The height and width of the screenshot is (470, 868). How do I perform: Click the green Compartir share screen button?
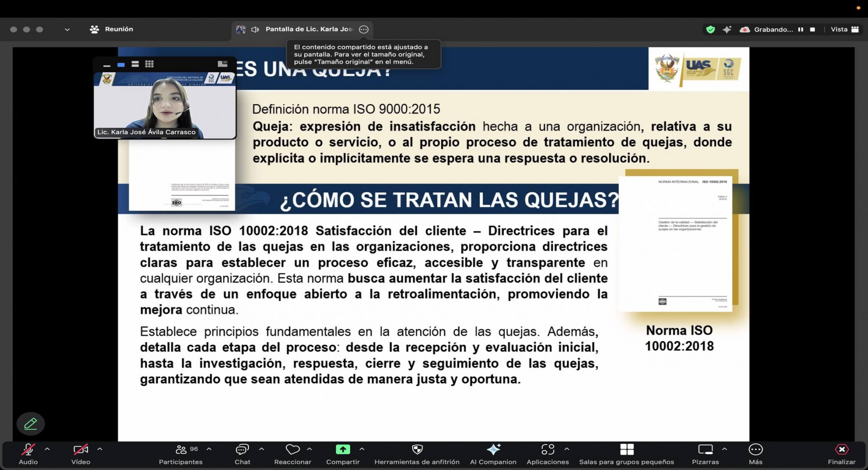pos(343,450)
